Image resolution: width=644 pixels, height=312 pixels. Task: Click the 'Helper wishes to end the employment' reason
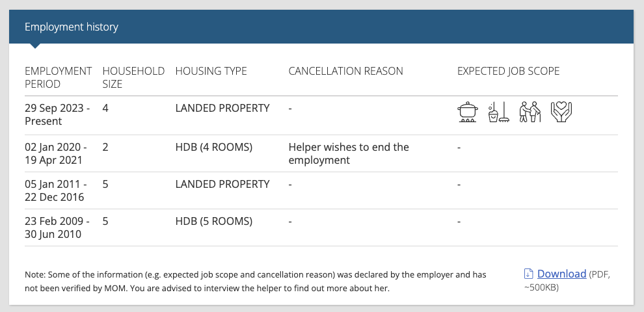tap(349, 153)
